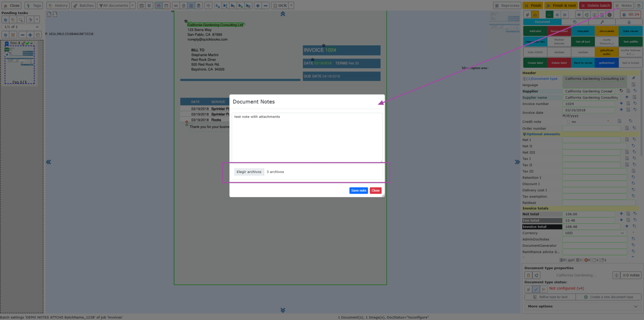Click the Save note button
The height and width of the screenshot is (320, 644).
click(358, 191)
